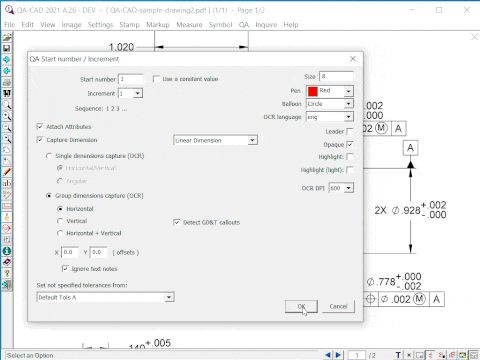Open the QA menu
This screenshot has height=360, width=480.
[244, 25]
